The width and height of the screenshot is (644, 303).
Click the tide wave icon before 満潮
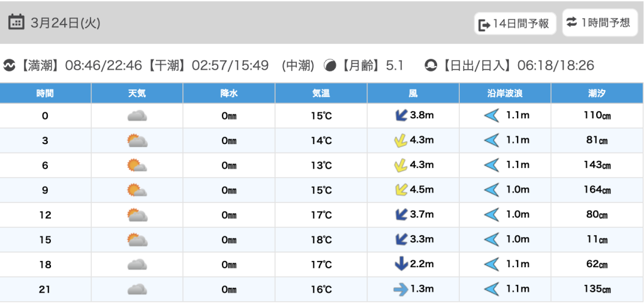[x=9, y=65]
